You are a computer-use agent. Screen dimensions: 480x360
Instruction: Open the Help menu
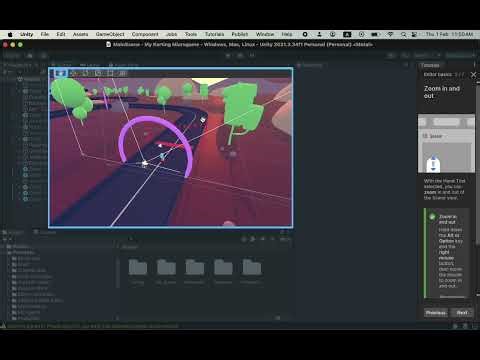(287, 34)
